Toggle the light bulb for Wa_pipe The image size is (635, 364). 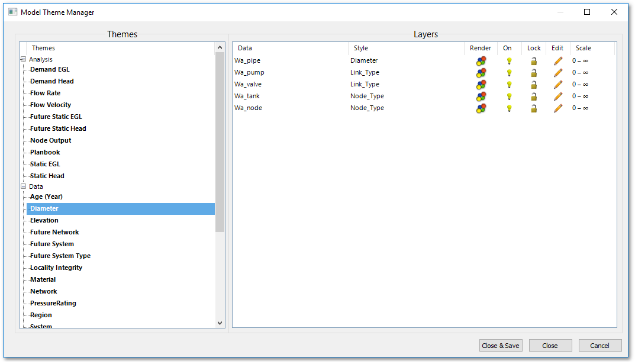coord(509,61)
